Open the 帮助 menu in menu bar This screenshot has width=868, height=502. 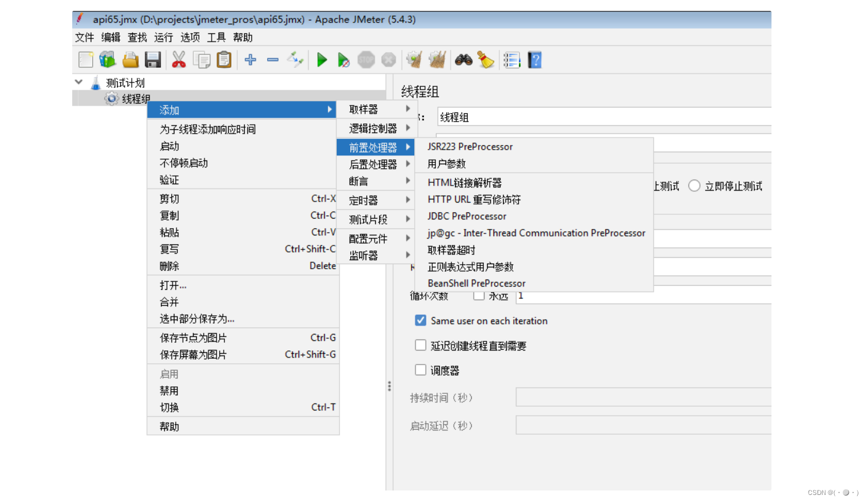tap(243, 38)
